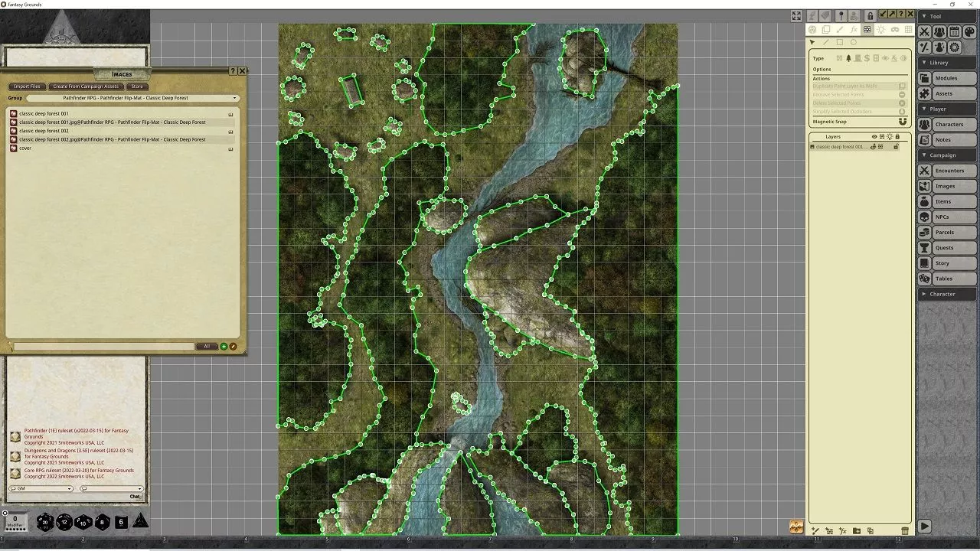This screenshot has height=551, width=980.
Task: Open the Tables list
Action: pyautogui.click(x=954, y=279)
